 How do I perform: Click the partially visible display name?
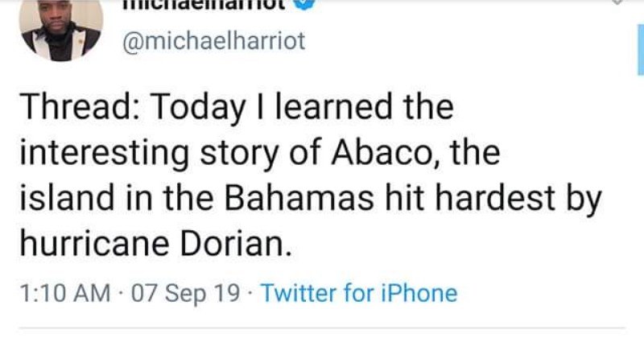204,4
